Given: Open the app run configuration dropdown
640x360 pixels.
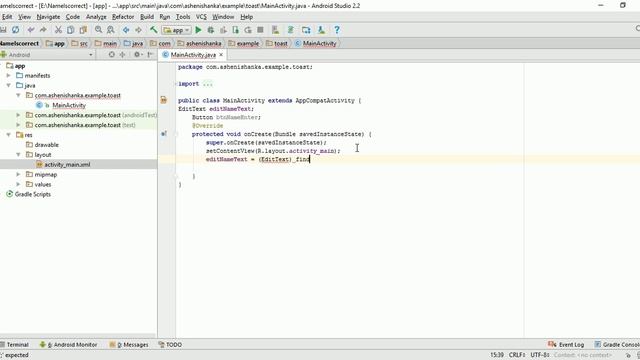Looking at the screenshot, I should tap(176, 30).
